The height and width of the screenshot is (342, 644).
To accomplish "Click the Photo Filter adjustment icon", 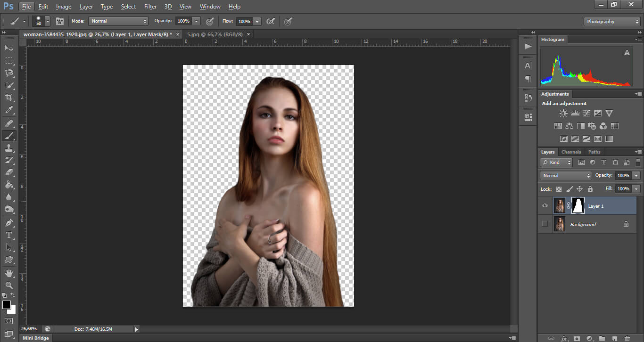I will click(592, 126).
